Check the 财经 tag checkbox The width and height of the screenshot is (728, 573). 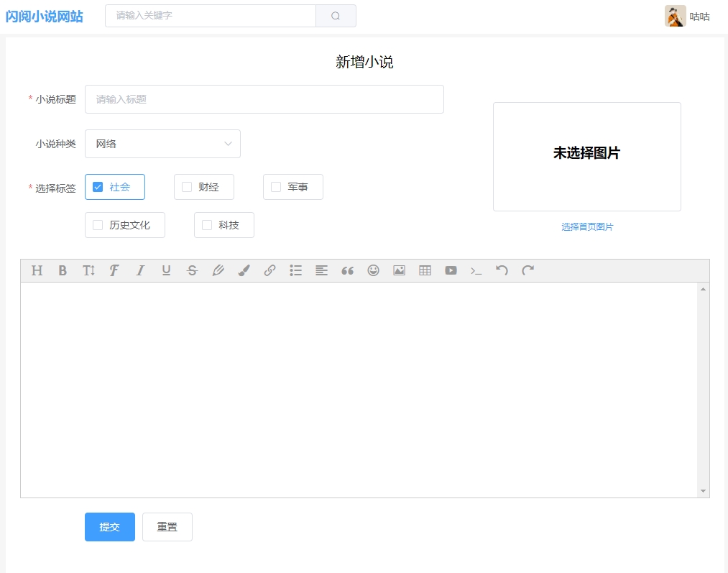click(x=186, y=186)
